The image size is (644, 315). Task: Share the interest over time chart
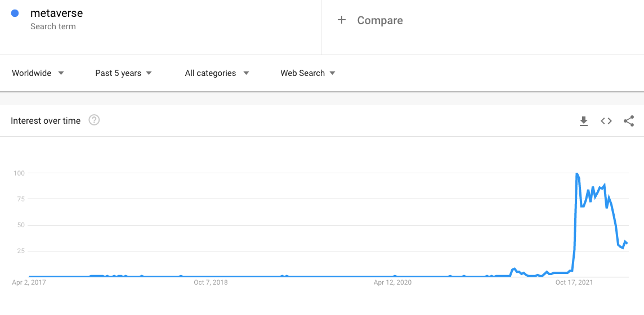[x=629, y=121]
